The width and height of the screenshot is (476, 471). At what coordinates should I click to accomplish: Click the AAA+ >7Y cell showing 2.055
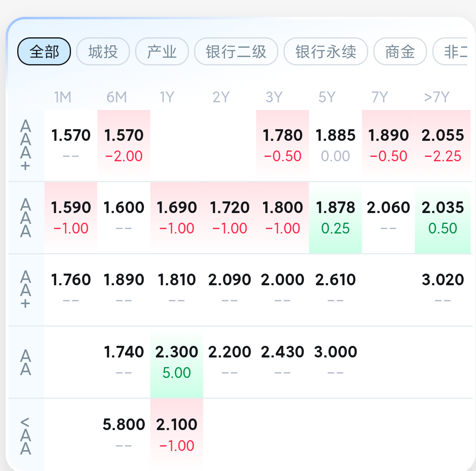443,145
